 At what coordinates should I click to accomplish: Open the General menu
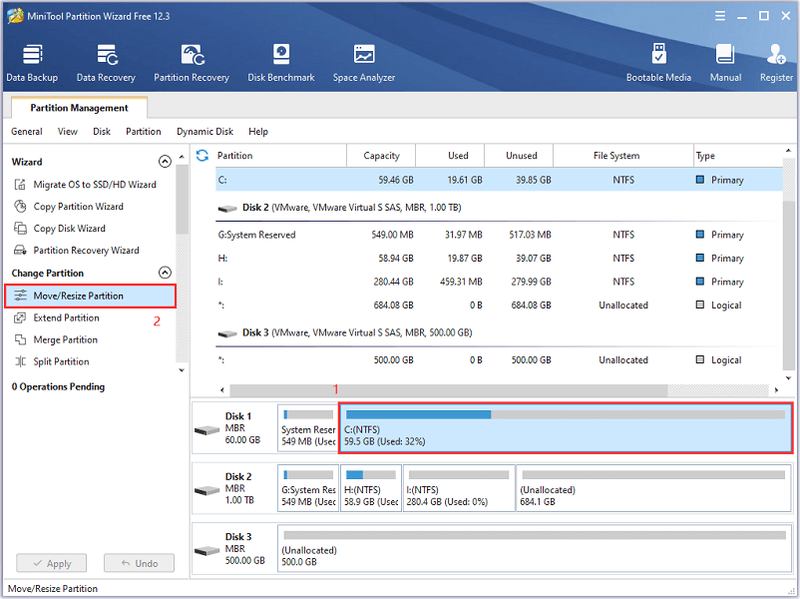[27, 132]
